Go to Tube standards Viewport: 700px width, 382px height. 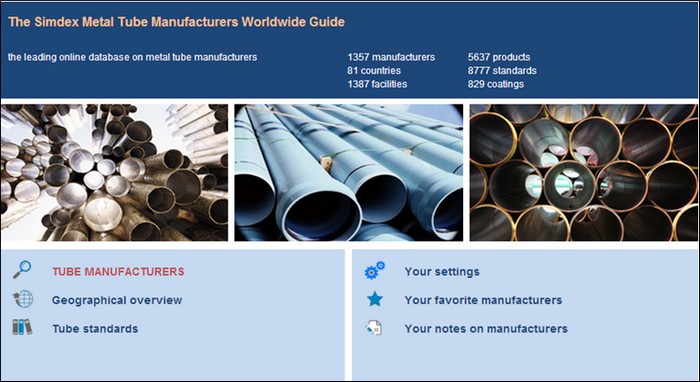pos(95,329)
